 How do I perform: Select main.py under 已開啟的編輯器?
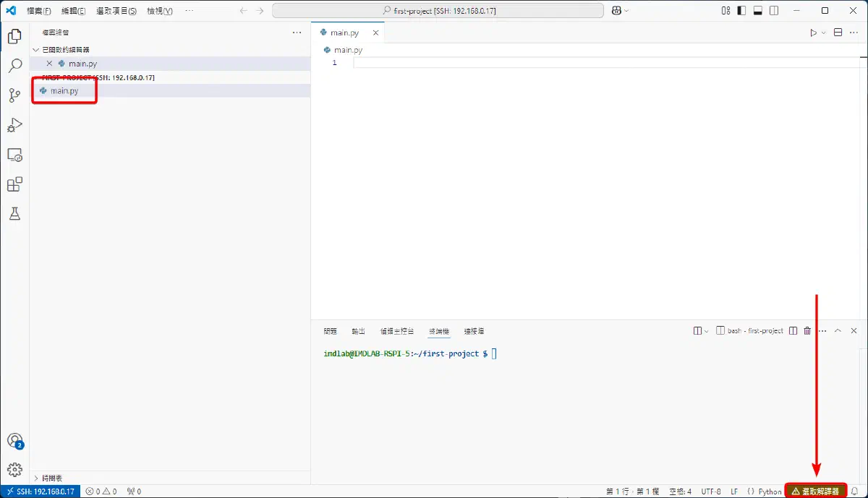[170, 64]
